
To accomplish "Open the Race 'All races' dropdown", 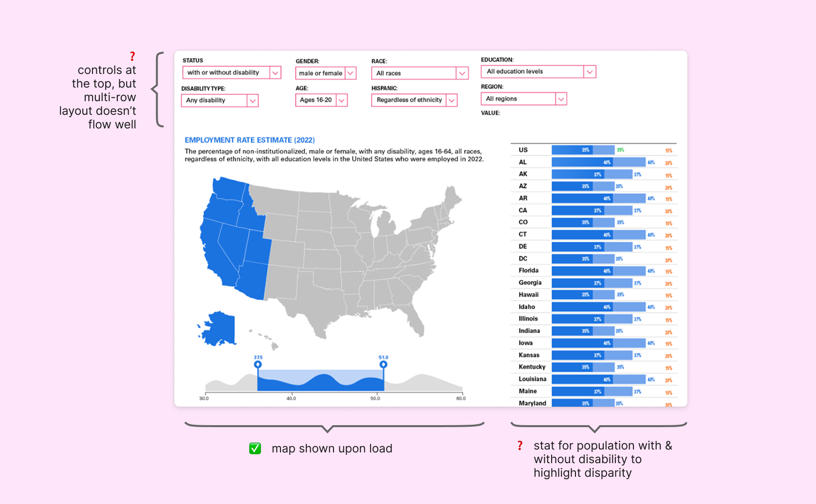I will pos(419,73).
